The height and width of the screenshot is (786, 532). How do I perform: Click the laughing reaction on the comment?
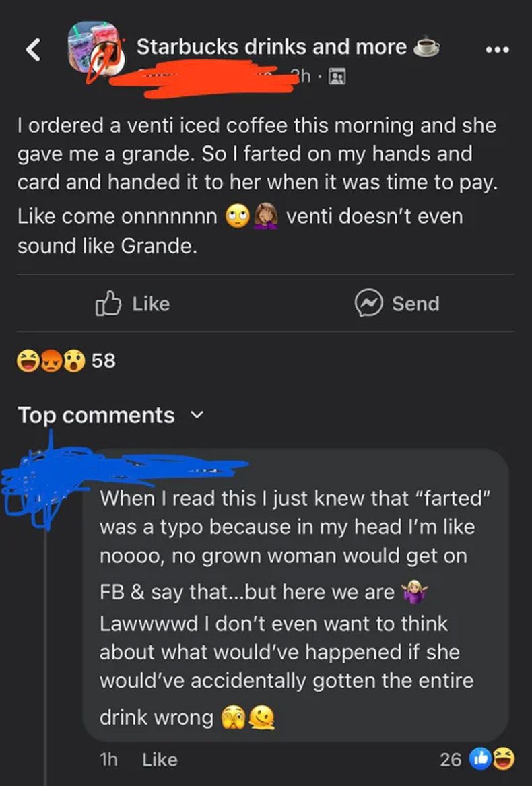tap(502, 760)
